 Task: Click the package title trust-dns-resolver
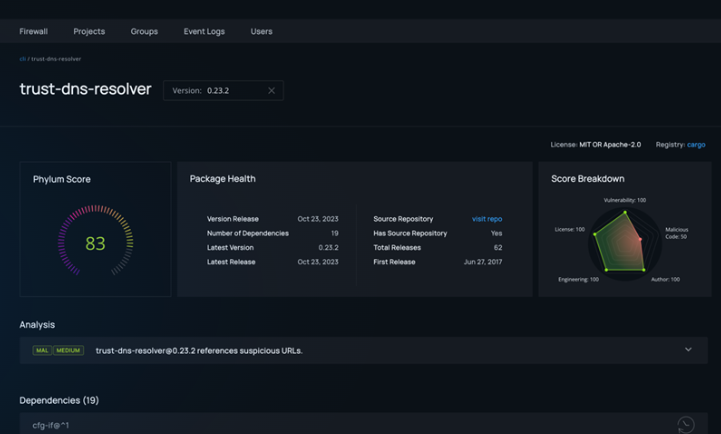85,89
